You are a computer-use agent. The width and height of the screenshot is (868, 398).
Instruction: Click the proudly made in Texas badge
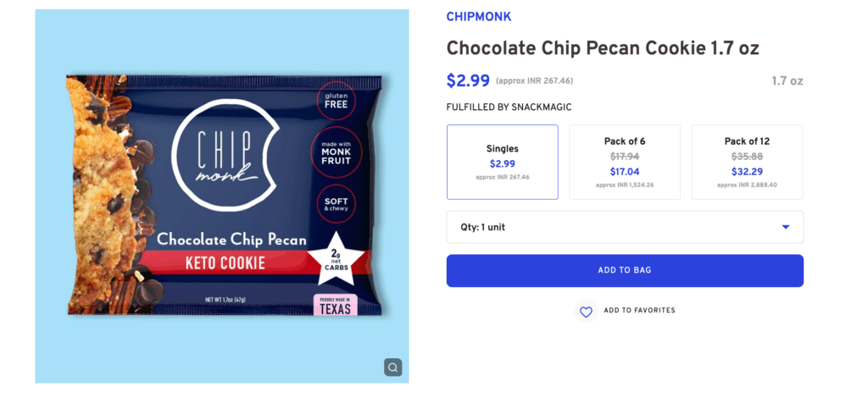click(337, 304)
